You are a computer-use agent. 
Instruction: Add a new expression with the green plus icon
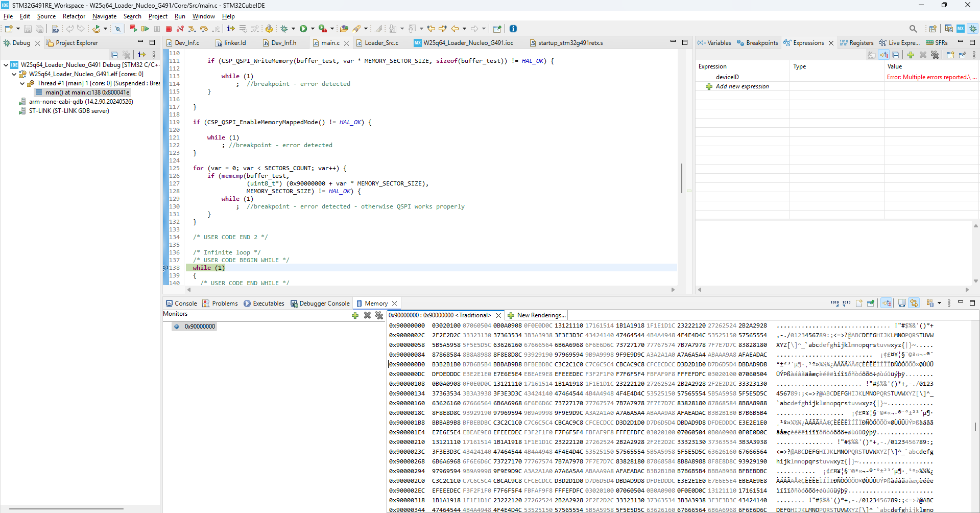(912, 55)
